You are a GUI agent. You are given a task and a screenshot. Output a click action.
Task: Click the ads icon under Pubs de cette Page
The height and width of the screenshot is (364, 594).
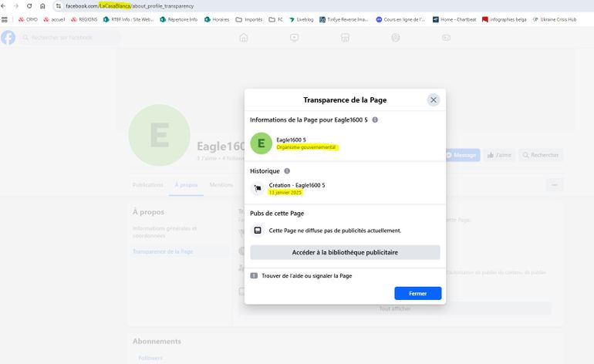pos(258,230)
